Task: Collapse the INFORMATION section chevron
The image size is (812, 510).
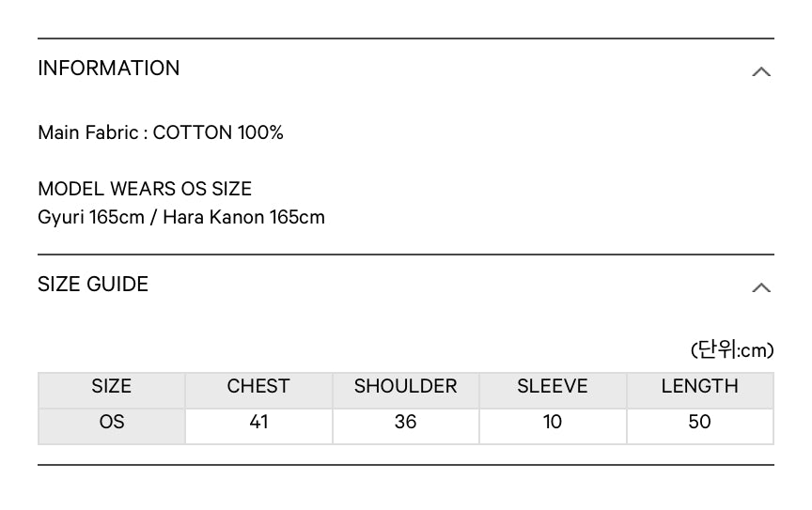Action: click(x=760, y=71)
